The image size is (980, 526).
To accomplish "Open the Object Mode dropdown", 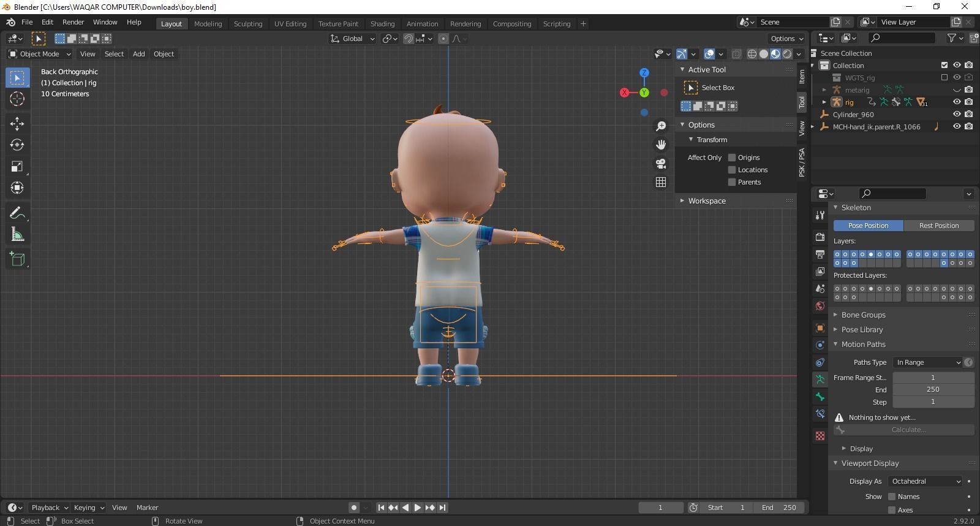I will pyautogui.click(x=39, y=54).
